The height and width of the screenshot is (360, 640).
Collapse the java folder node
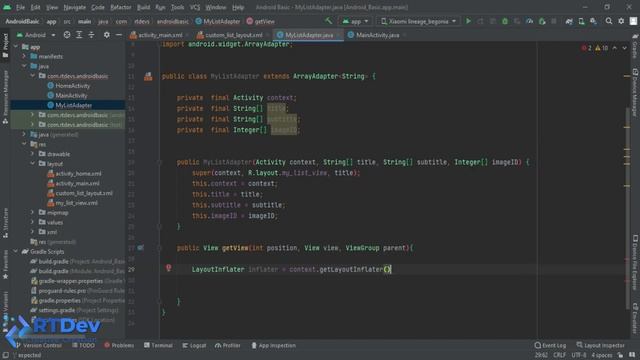24,66
